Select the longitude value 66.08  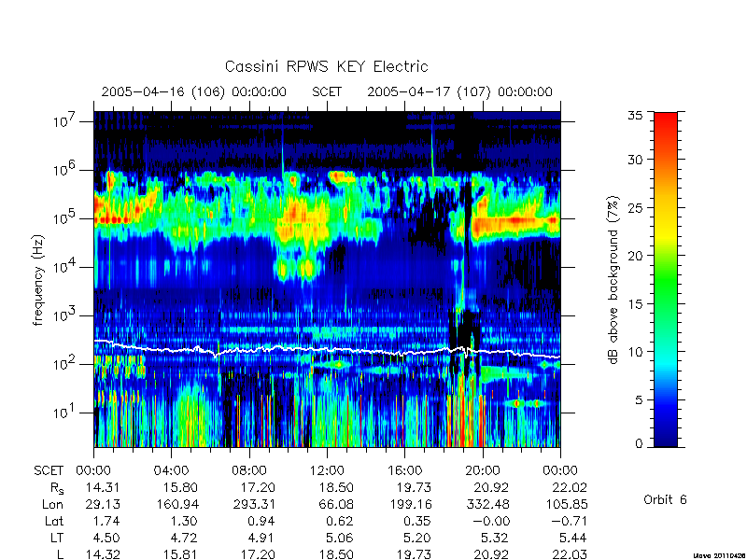coord(335,504)
